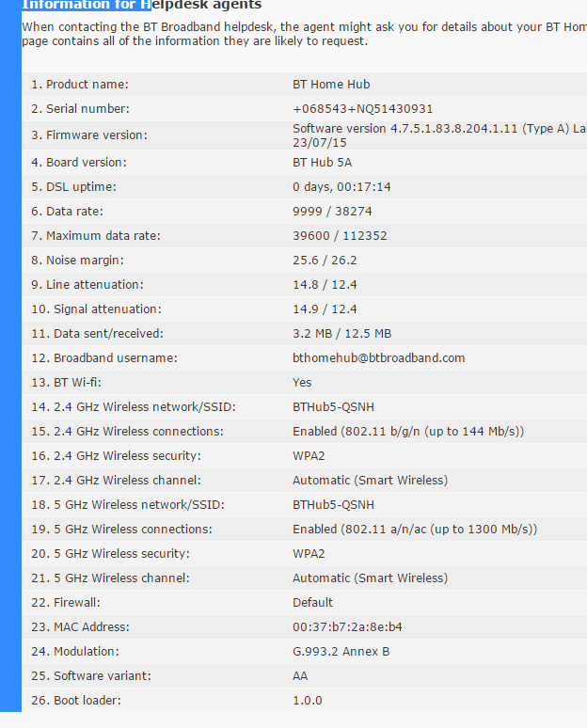Viewport: 587px width, 728px height.
Task: Click '18. 5 GHz Wireless network/SSID:' label
Action: 128,505
